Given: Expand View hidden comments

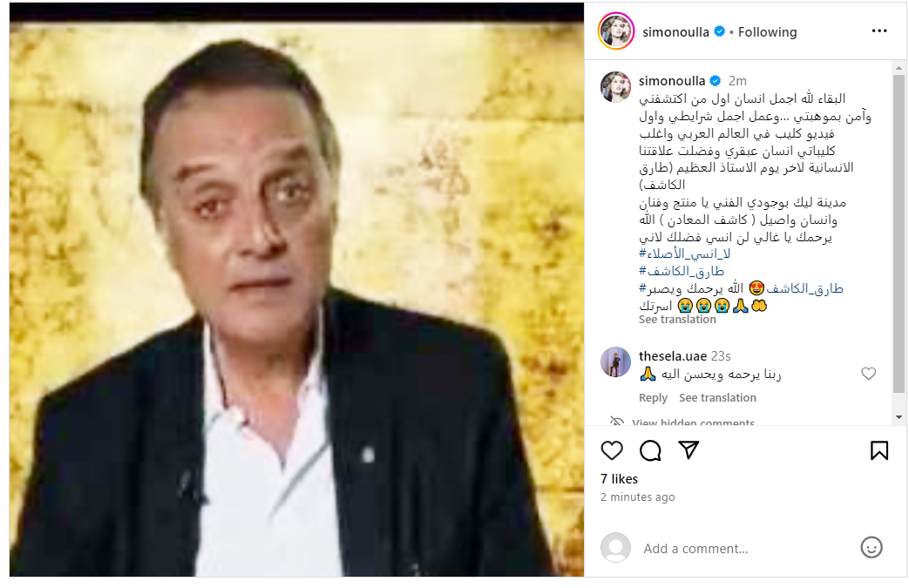Looking at the screenshot, I should (693, 422).
